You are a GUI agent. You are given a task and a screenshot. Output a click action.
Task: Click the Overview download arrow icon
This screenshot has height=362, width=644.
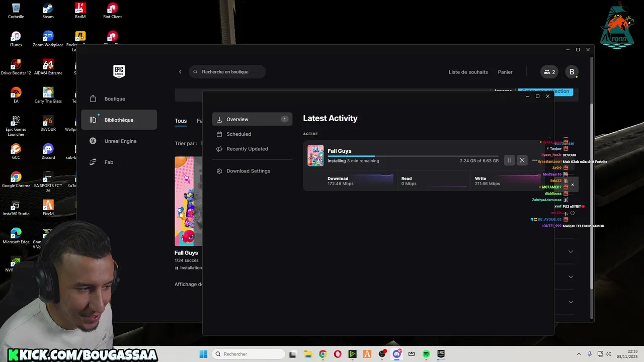219,120
